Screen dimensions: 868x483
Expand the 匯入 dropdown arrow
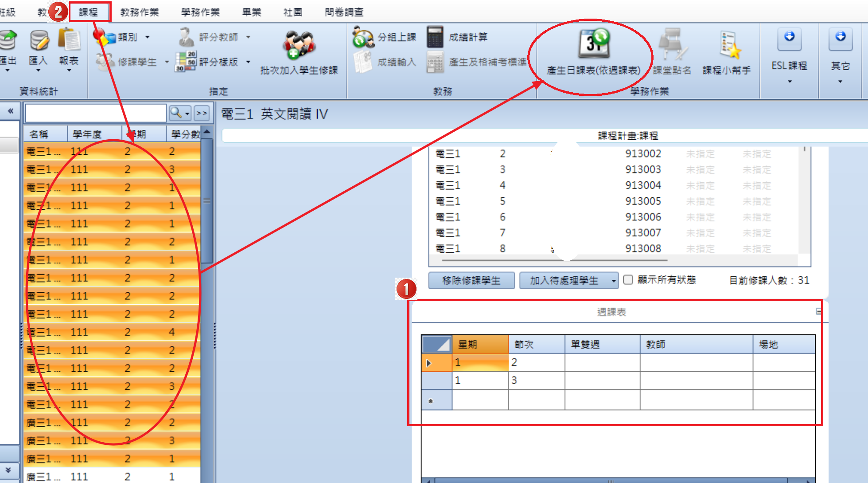[39, 70]
